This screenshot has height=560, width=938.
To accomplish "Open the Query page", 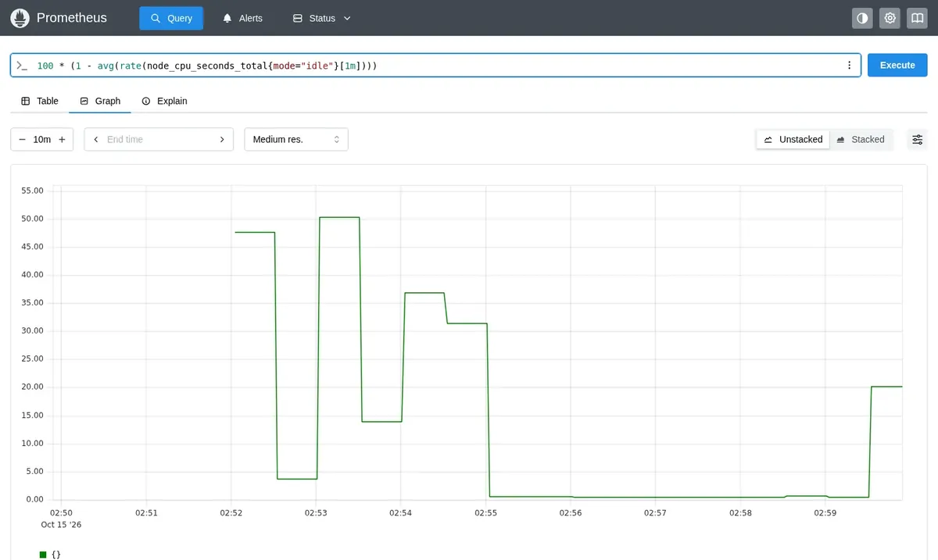I will tap(171, 18).
